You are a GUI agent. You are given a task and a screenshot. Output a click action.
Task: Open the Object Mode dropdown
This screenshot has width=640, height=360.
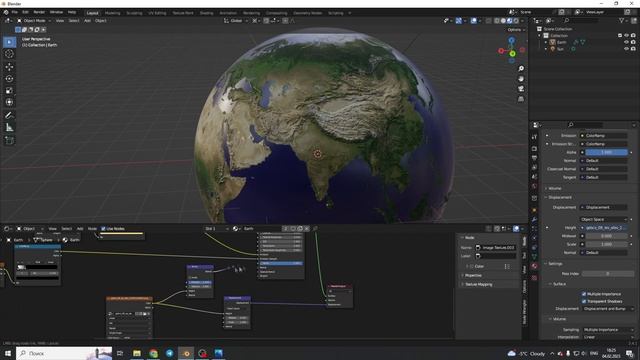[34, 20]
